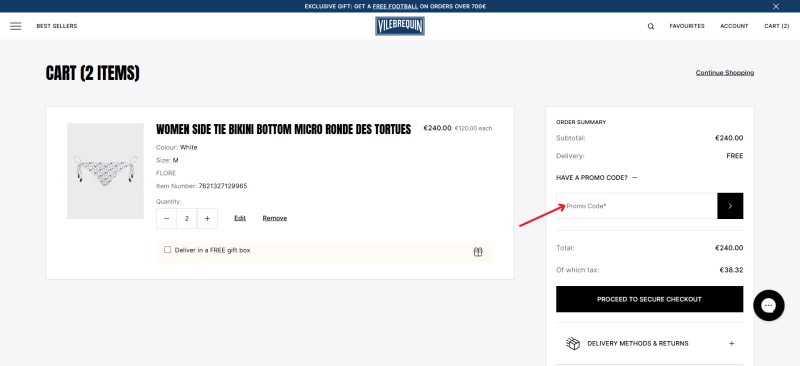Increase quantity with plus button

[207, 218]
